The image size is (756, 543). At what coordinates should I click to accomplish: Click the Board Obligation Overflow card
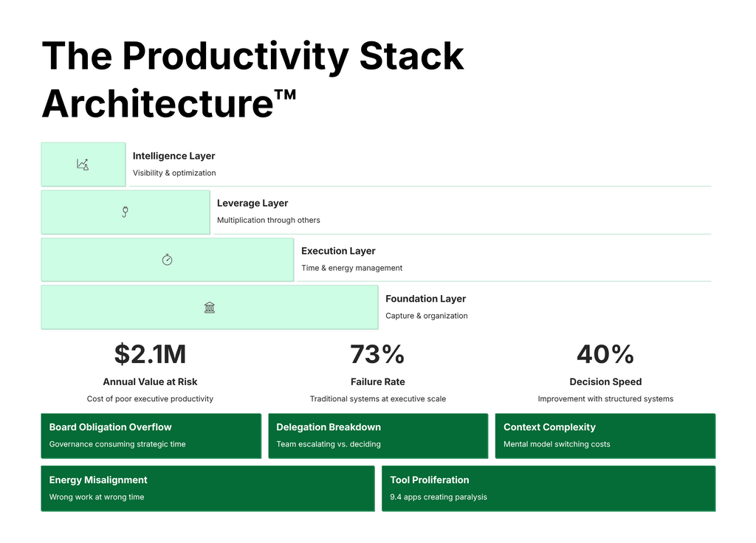(151, 435)
